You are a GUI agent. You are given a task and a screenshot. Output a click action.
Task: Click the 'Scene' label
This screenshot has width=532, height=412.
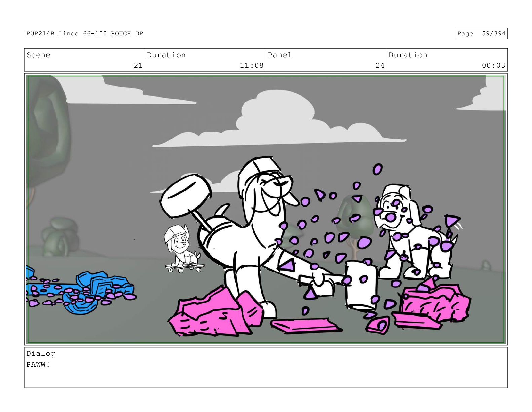coord(38,55)
